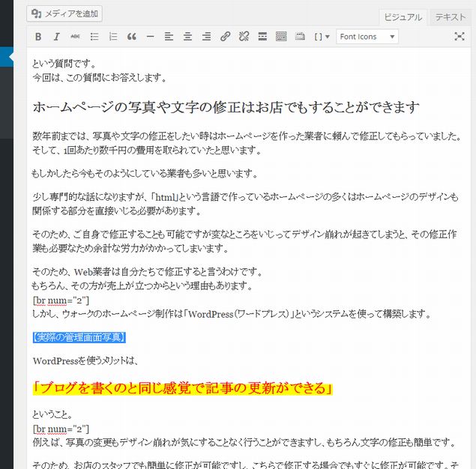The image size is (476, 469).
Task: Remove link with the unlink icon
Action: click(x=244, y=37)
